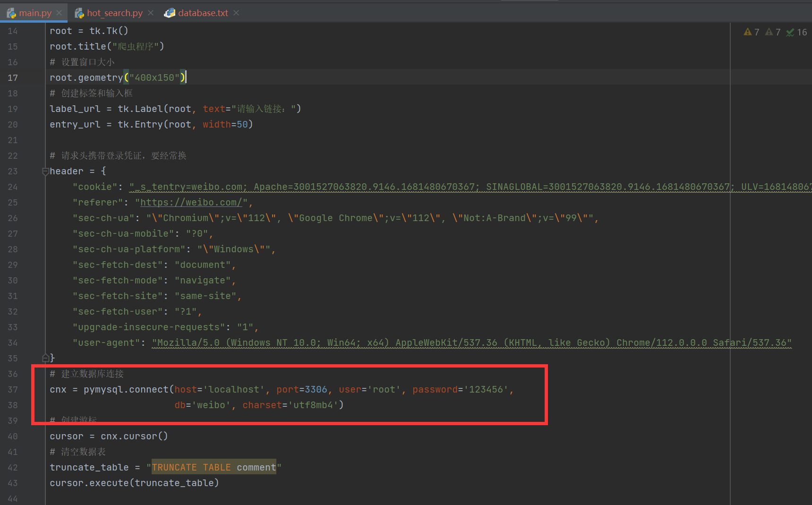The width and height of the screenshot is (812, 505).
Task: Click the "cookie" key on line 24
Action: 95,187
